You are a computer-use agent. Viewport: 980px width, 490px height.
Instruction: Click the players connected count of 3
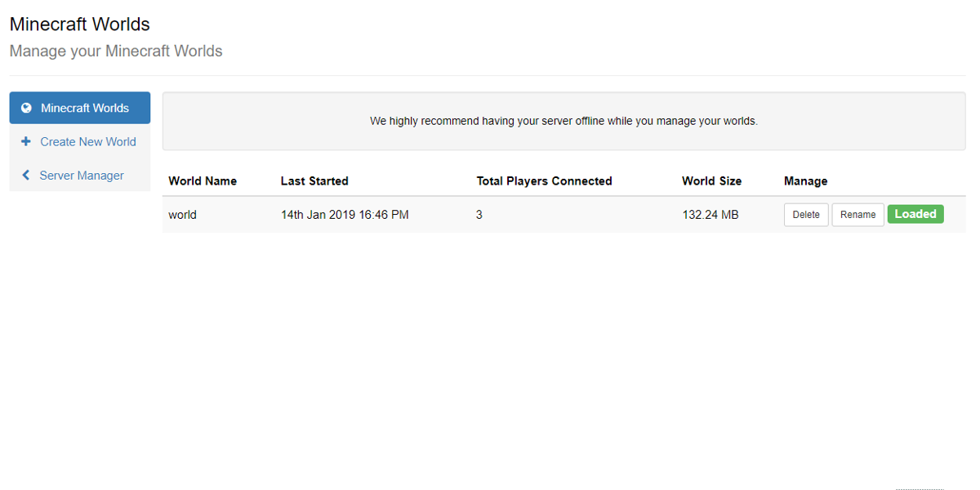(x=479, y=215)
